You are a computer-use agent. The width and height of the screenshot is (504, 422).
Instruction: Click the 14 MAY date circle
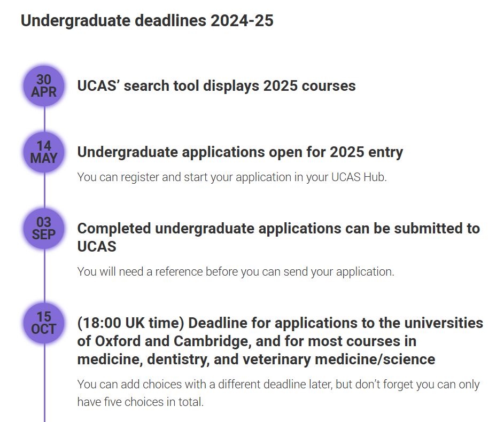(x=44, y=152)
